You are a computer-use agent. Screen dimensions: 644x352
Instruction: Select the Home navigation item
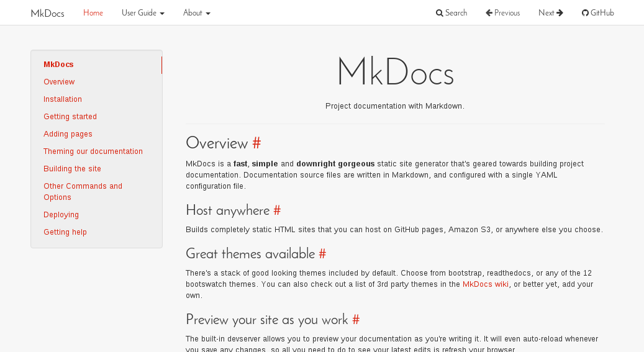[x=93, y=13]
